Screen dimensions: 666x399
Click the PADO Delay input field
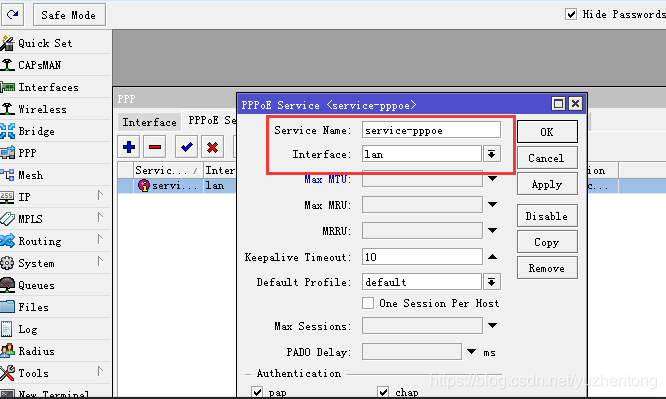412,352
